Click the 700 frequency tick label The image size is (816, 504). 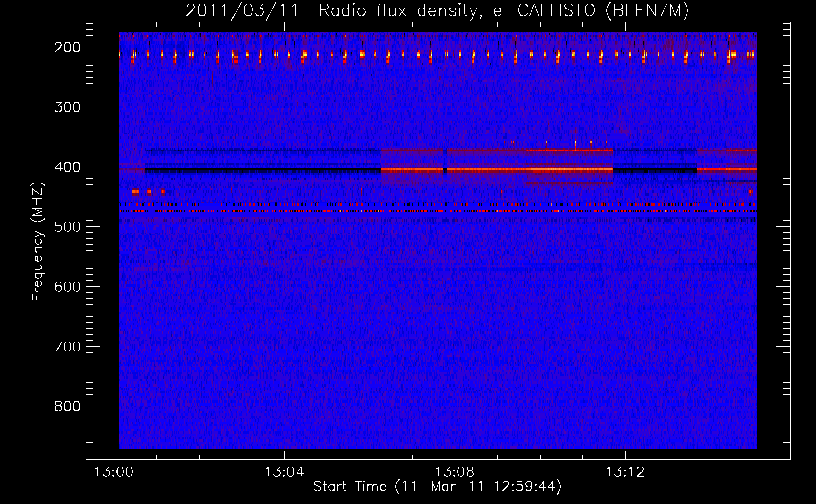pyautogui.click(x=68, y=347)
